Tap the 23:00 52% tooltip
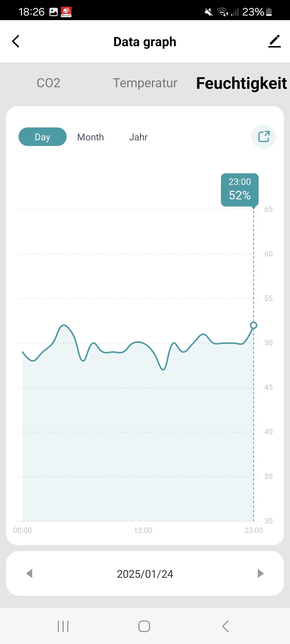This screenshot has height=644, width=290. point(240,189)
